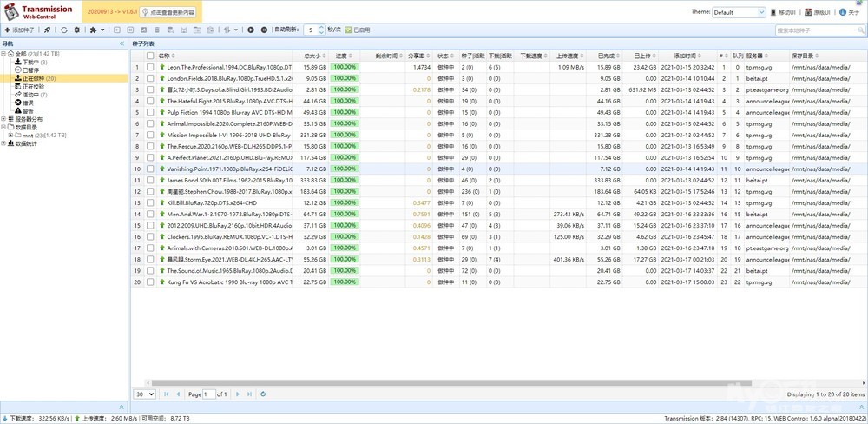Screen dimensions: 868x424
Task: Click the 搜索本地种子 search input field
Action: (x=816, y=30)
